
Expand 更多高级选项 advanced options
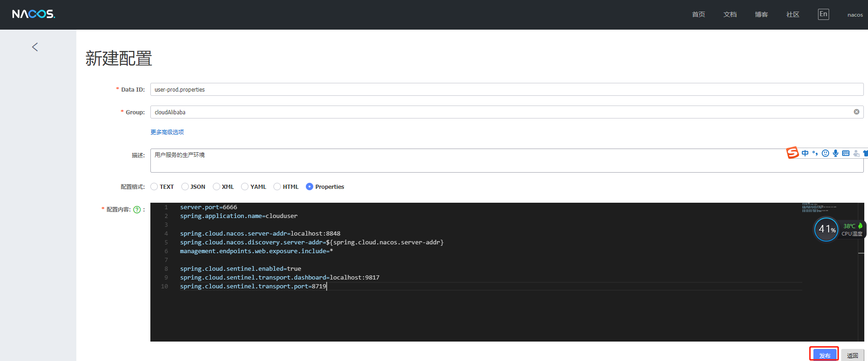tap(167, 132)
